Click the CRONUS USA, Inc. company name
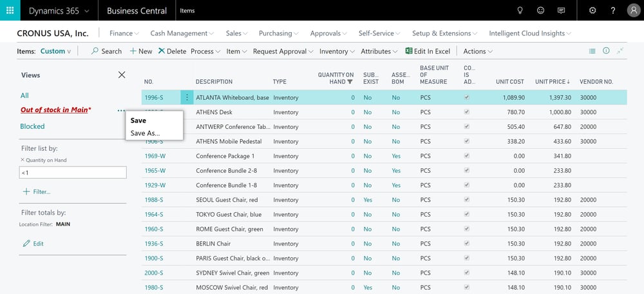 coord(53,34)
